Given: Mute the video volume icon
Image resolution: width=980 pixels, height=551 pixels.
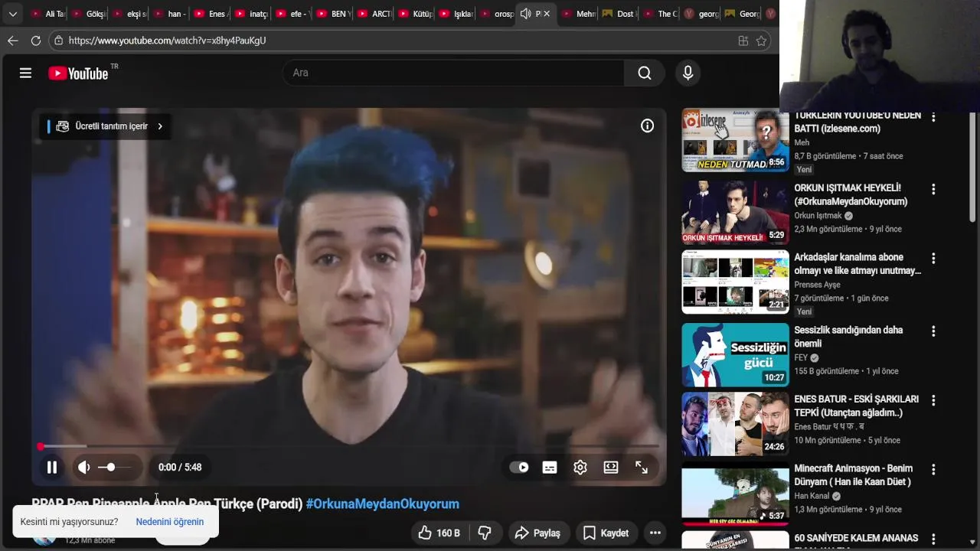Looking at the screenshot, I should point(84,467).
